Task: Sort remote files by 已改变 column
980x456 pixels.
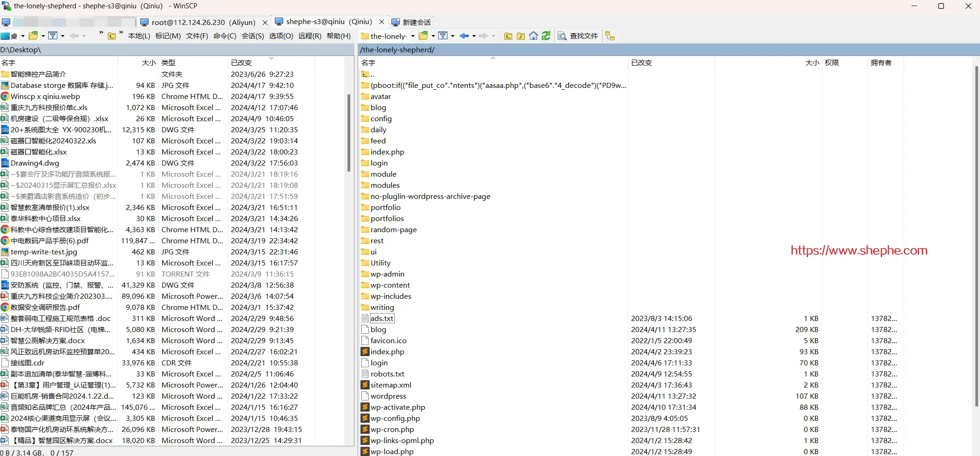Action: [x=641, y=63]
